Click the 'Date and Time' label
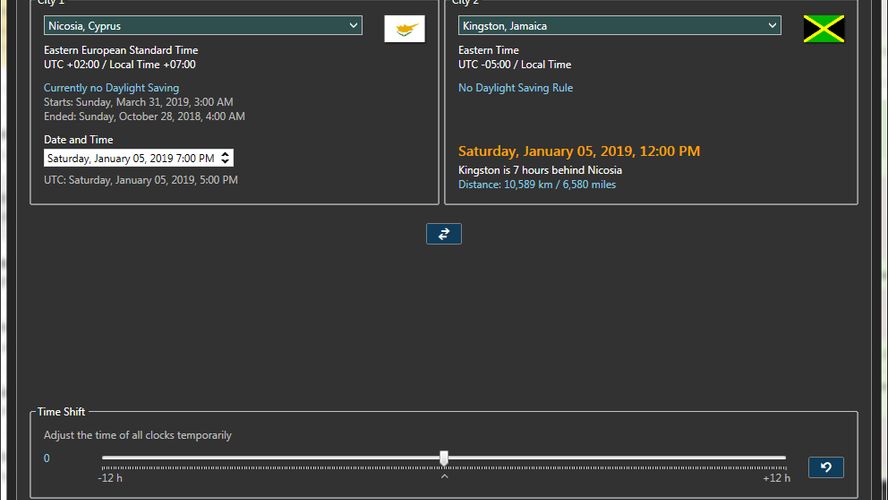The height and width of the screenshot is (500, 888). [x=78, y=140]
